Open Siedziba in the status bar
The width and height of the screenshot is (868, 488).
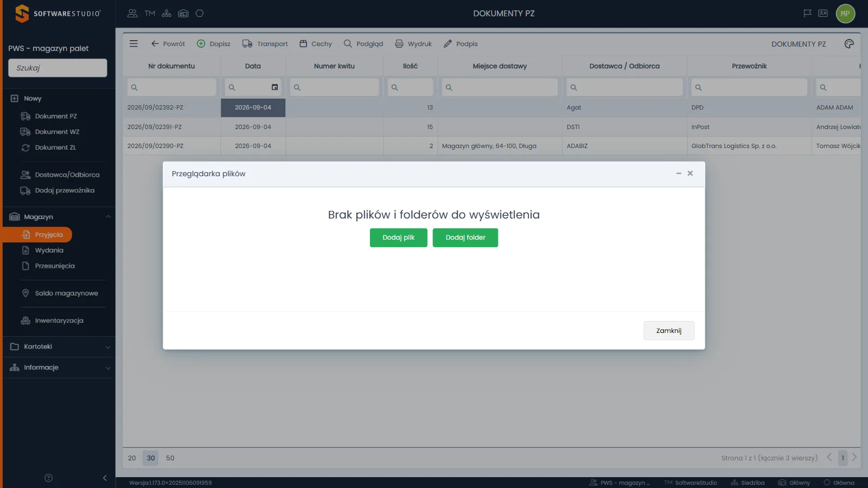click(747, 483)
